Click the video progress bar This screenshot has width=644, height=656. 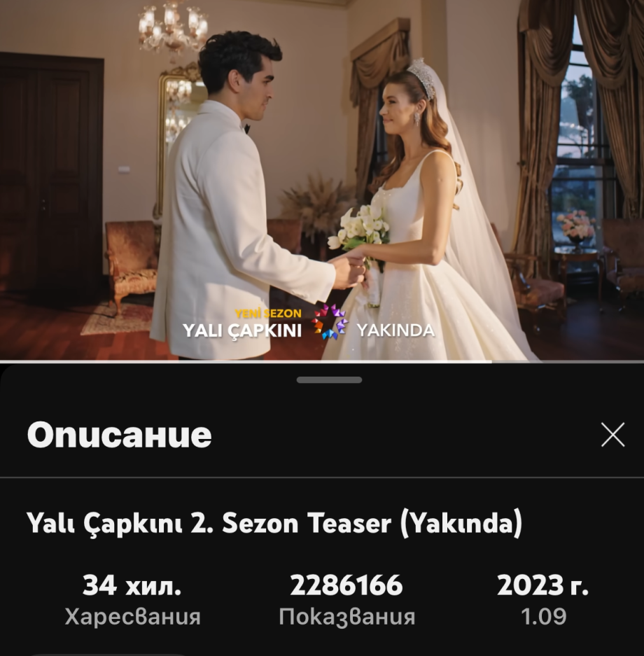pos(322,361)
